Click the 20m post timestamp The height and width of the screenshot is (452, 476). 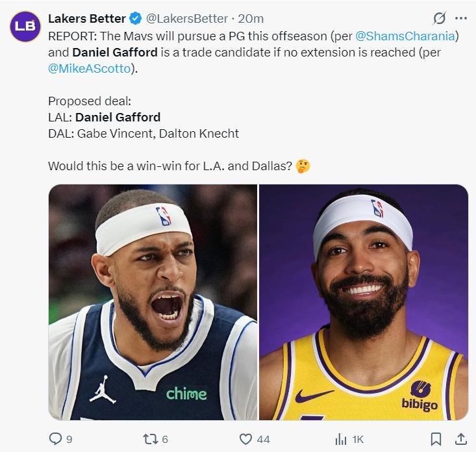pyautogui.click(x=252, y=18)
